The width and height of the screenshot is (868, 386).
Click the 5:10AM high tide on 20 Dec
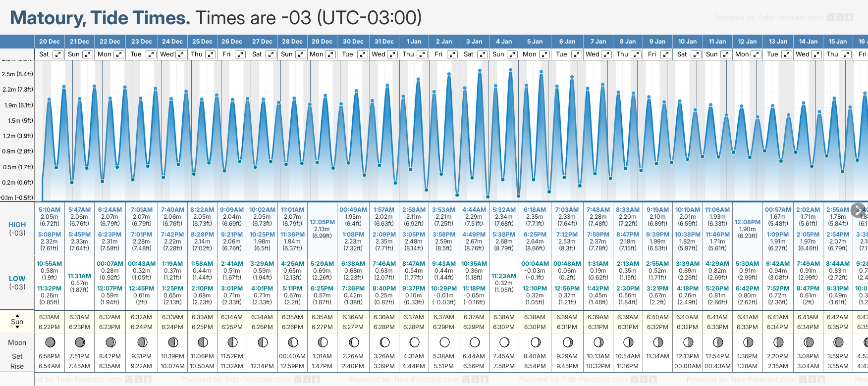[50, 210]
